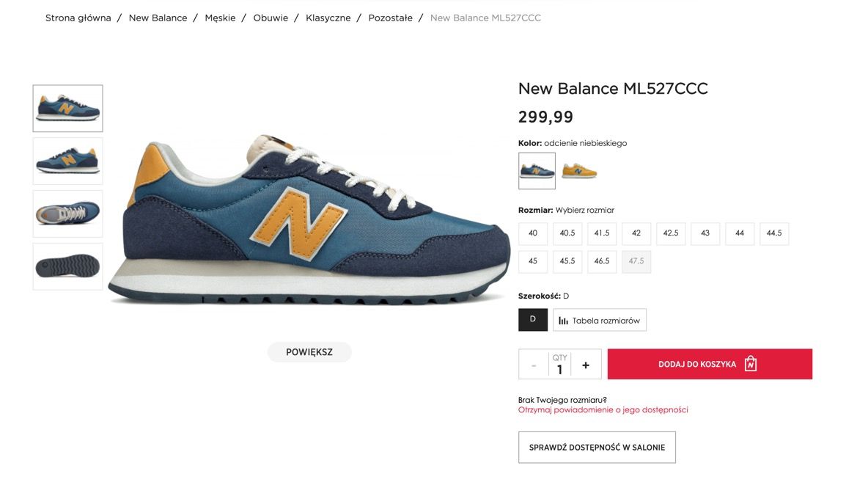Open the Męskie breadcrumb category
This screenshot has width=868, height=496.
220,18
